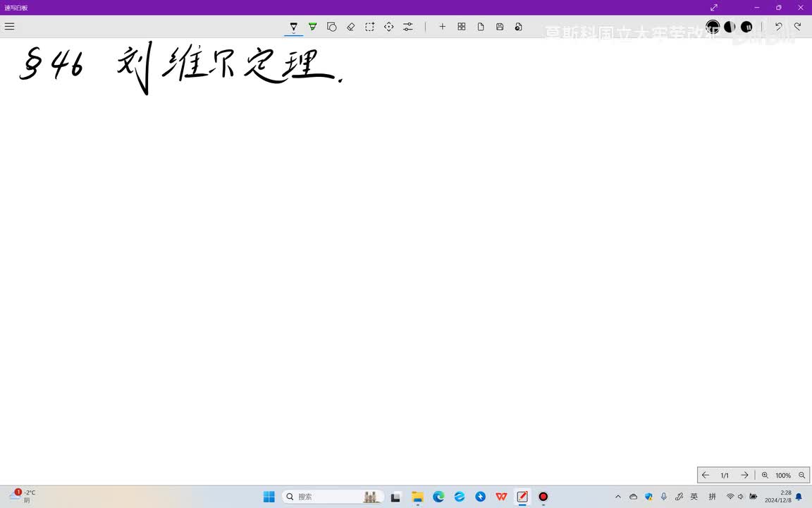This screenshot has width=812, height=508.
Task: Open the page grid overview
Action: 462,26
